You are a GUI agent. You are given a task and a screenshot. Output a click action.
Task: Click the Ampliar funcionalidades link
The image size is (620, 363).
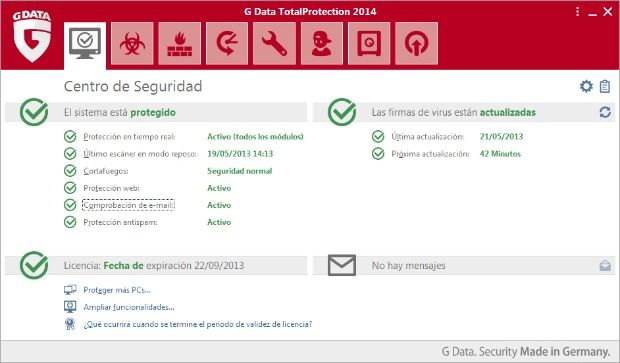129,307
